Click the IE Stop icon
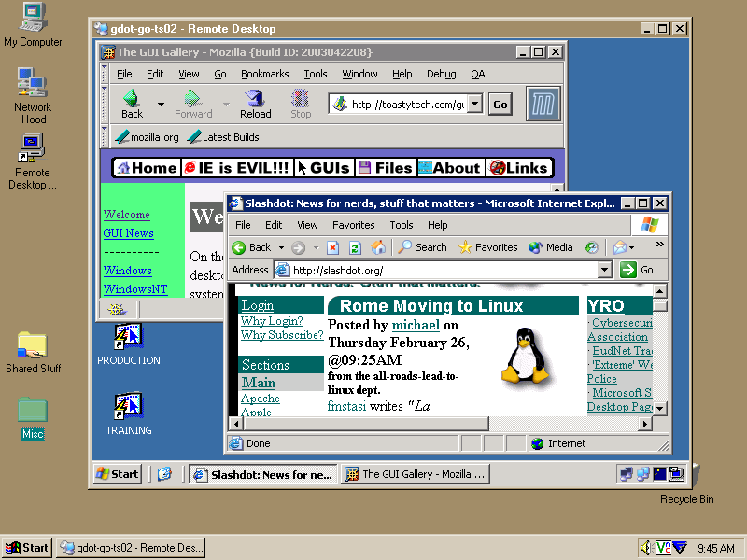747x560 pixels. [333, 247]
